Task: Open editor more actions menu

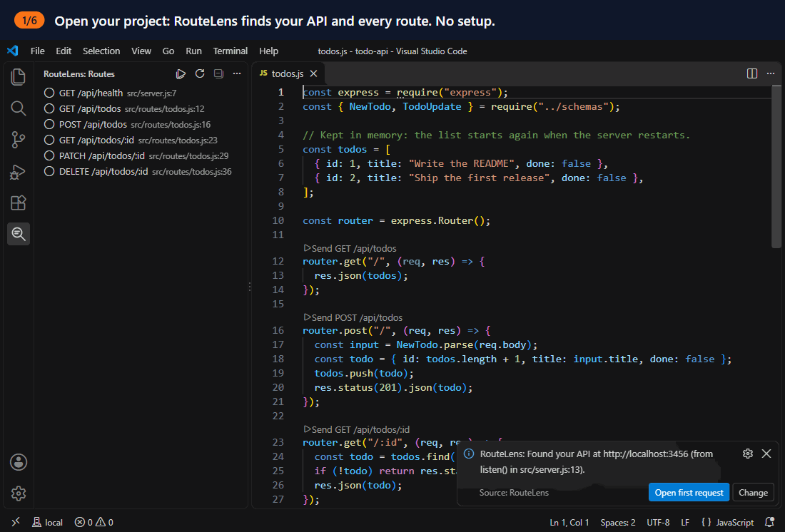Action: (x=771, y=73)
